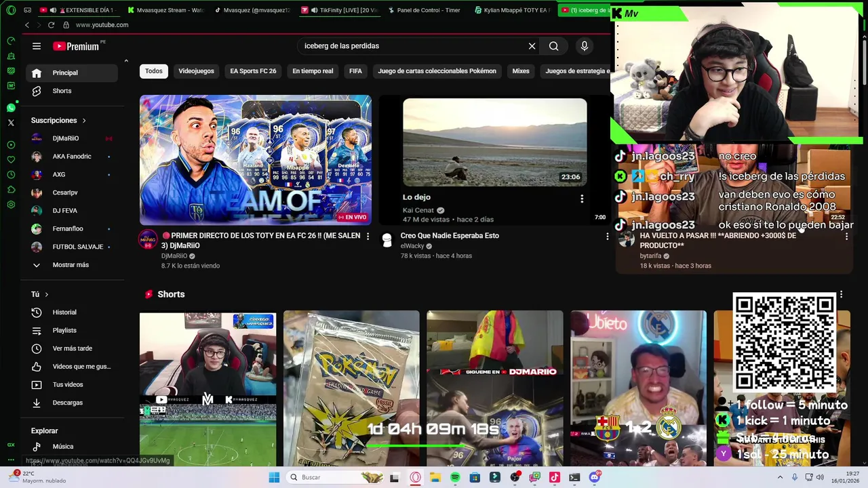
Task: Open Cesarlpv subscription channel
Action: (72, 192)
